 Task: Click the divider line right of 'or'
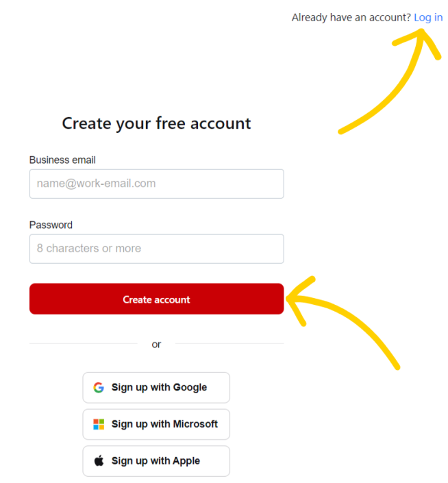point(229,343)
